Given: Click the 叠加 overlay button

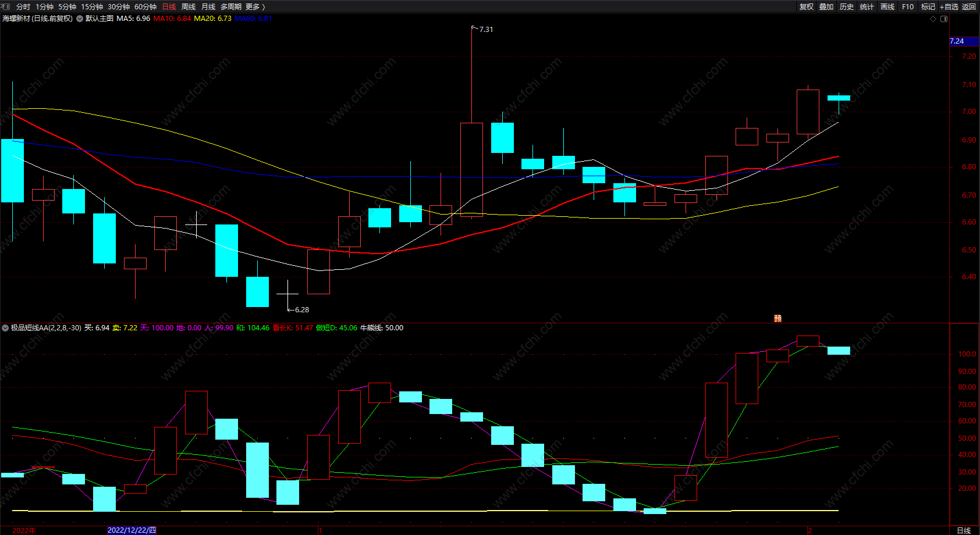Looking at the screenshot, I should [x=826, y=7].
